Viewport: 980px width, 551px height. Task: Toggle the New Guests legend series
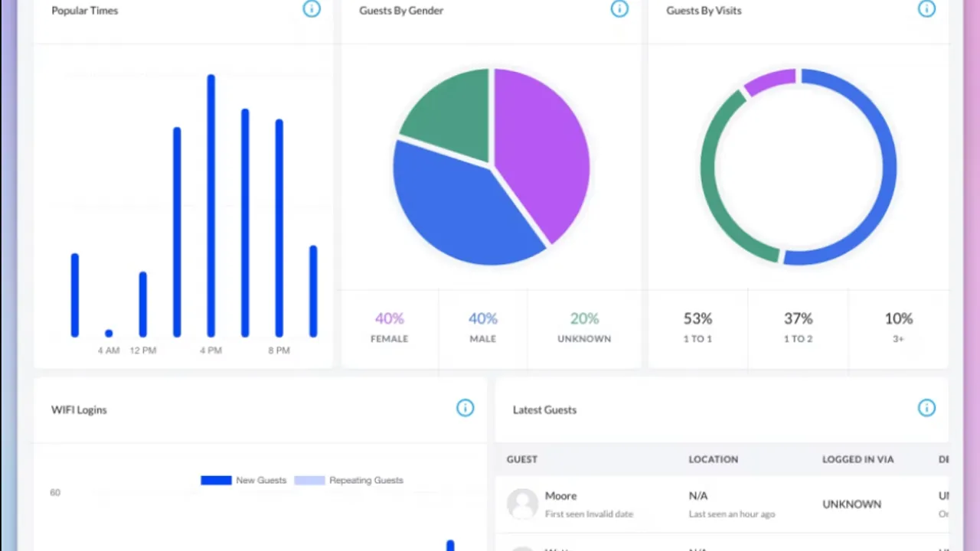(x=243, y=481)
